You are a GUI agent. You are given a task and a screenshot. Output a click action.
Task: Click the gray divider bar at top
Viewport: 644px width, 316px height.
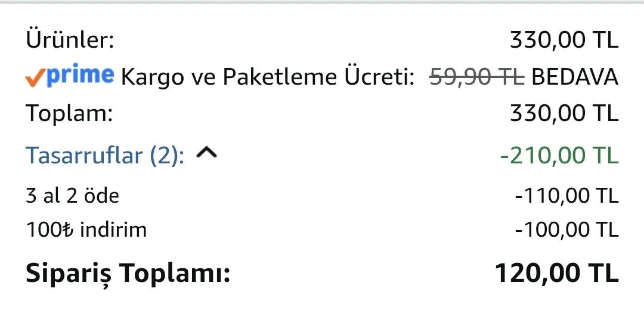tap(322, 2)
